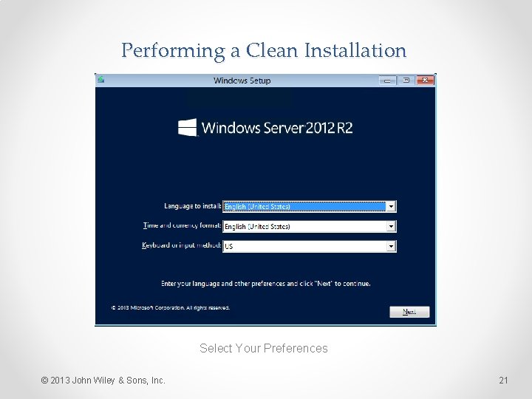Viewport: 532px width, 399px height.
Task: Click the 'Keyboard or input method:' label
Action: coord(182,245)
